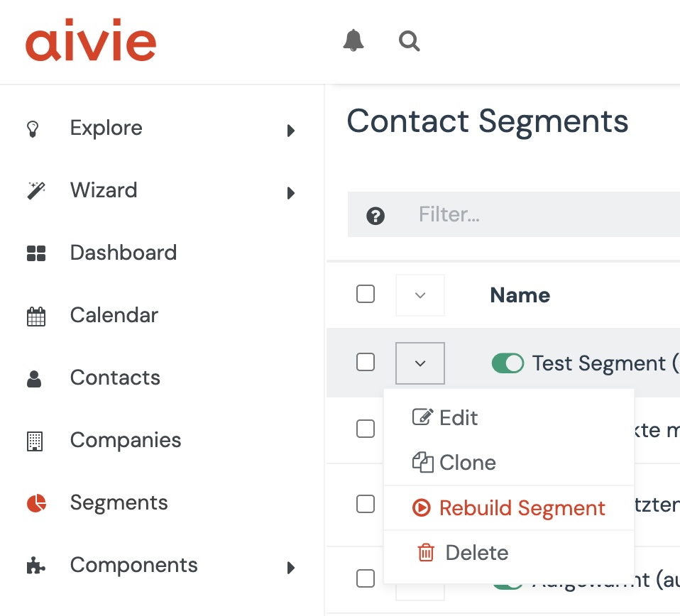
Task: Expand the Components submenu arrow
Action: pyautogui.click(x=290, y=568)
